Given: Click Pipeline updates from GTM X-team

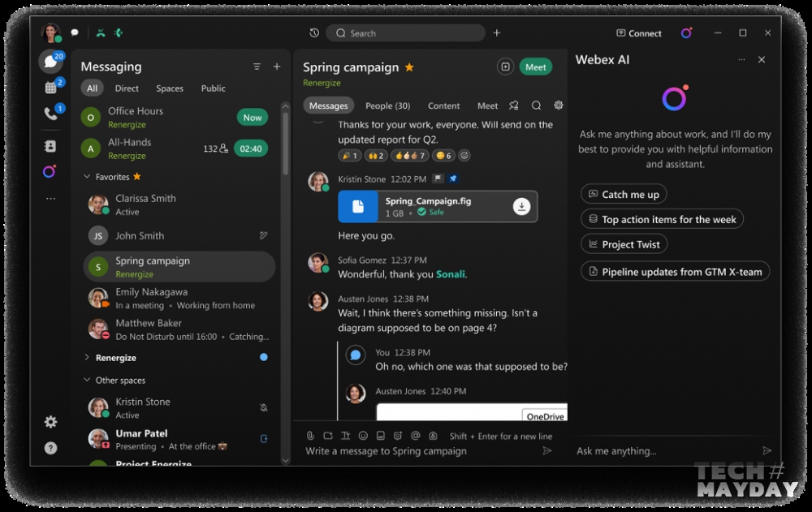Looking at the screenshot, I should pyautogui.click(x=676, y=271).
